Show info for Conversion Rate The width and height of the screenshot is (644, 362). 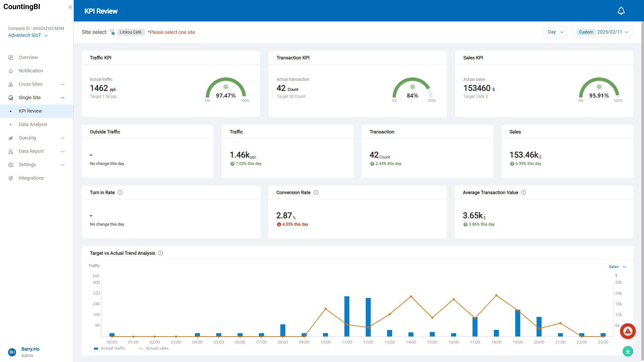pos(316,192)
